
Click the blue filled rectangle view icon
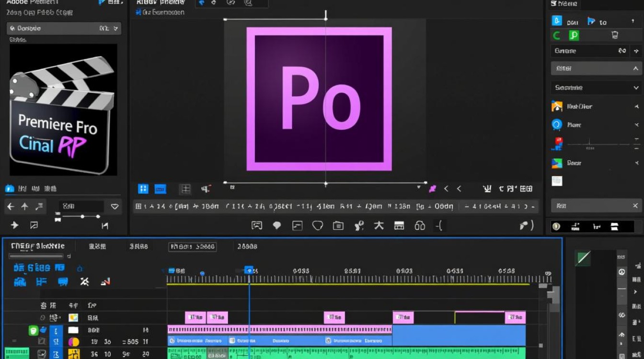pyautogui.click(x=160, y=189)
